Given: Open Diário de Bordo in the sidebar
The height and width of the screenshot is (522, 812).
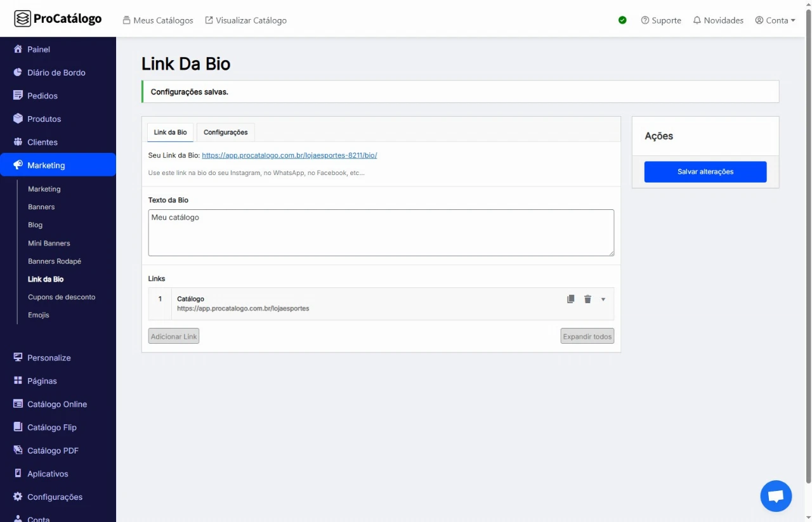Looking at the screenshot, I should [x=56, y=73].
